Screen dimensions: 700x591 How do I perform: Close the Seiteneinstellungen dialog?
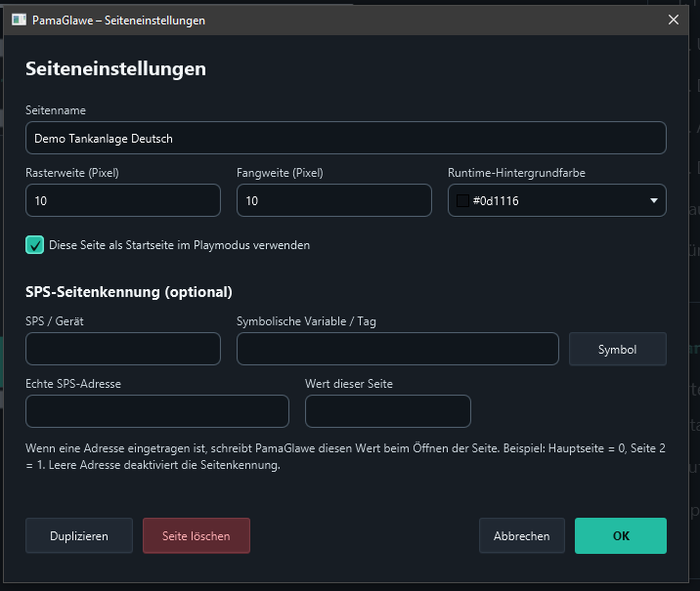coord(674,20)
